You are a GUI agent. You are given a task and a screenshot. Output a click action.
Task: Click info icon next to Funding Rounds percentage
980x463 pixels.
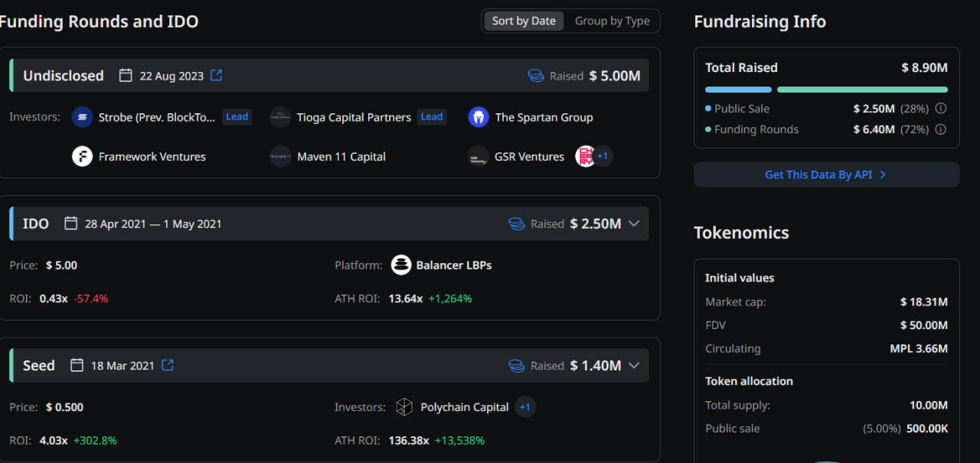941,129
